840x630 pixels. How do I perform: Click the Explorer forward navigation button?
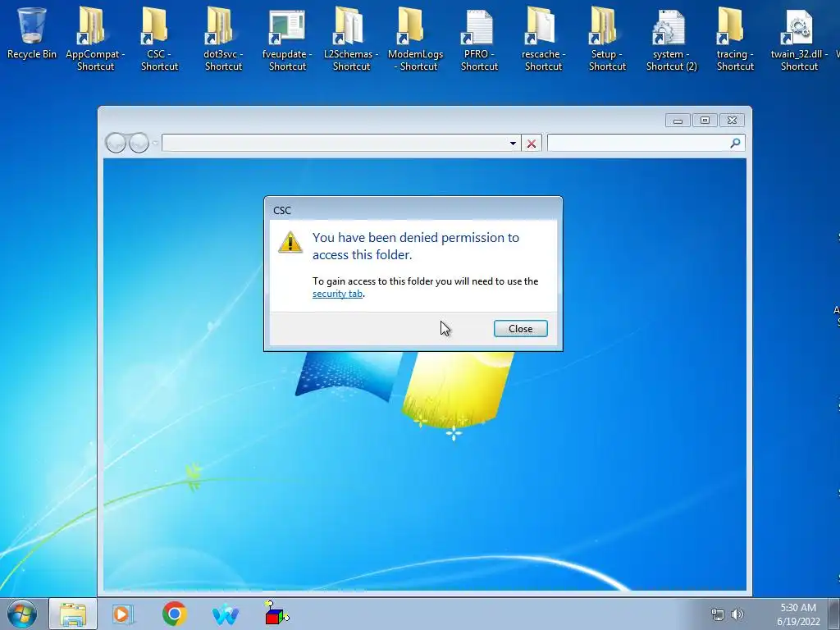click(x=139, y=143)
